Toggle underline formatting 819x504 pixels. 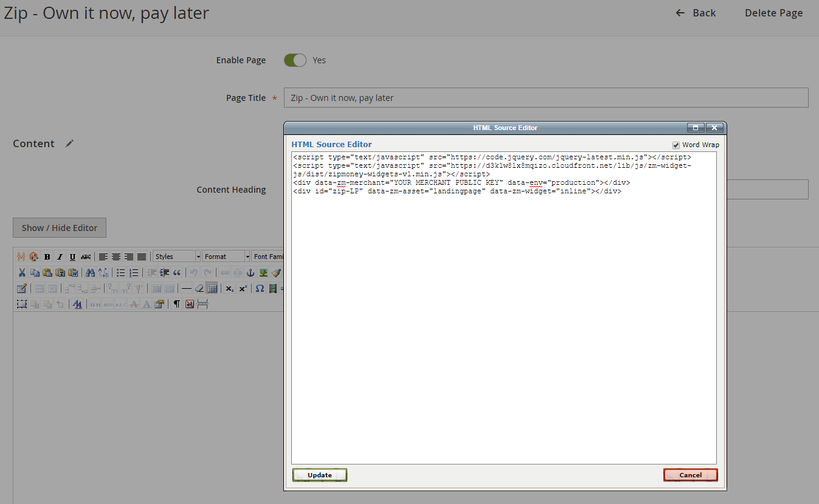(x=72, y=257)
